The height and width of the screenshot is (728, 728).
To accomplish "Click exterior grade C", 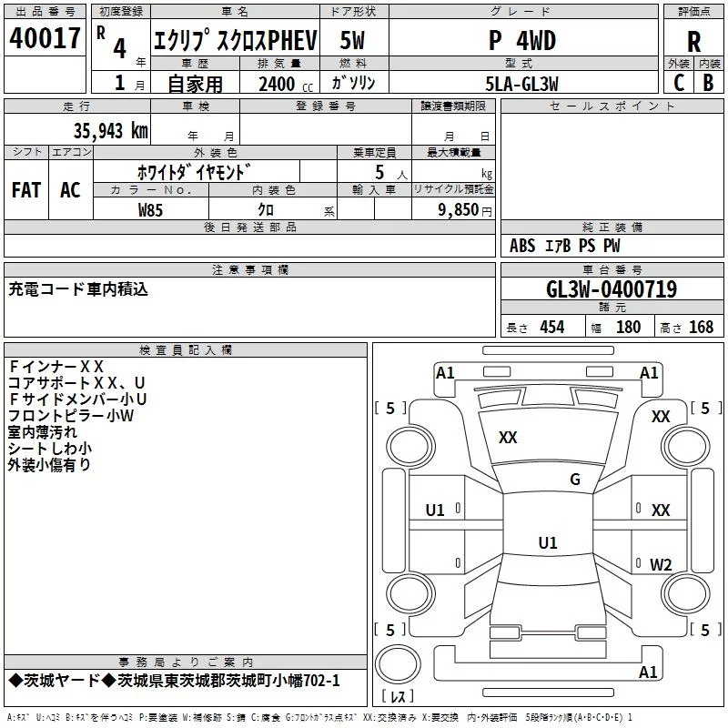I will click(x=679, y=83).
